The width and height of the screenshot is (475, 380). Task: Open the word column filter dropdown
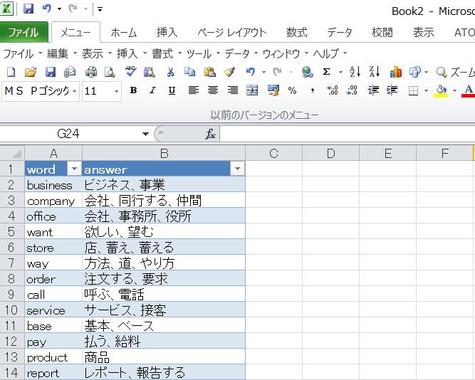tap(74, 169)
